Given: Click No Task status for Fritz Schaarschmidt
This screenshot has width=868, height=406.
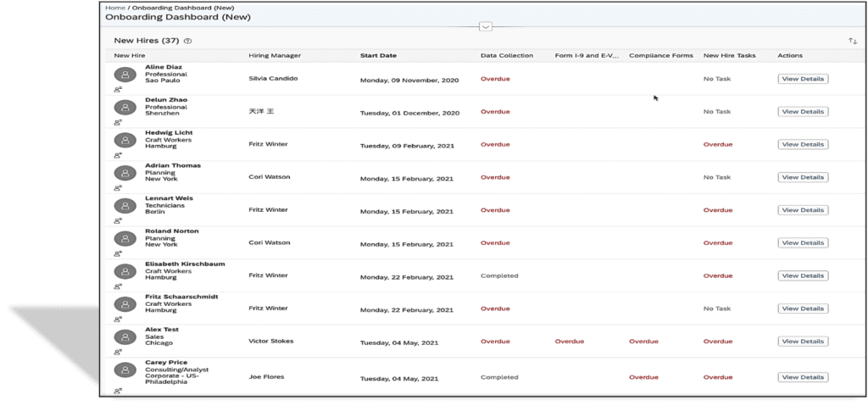Looking at the screenshot, I should tap(717, 309).
